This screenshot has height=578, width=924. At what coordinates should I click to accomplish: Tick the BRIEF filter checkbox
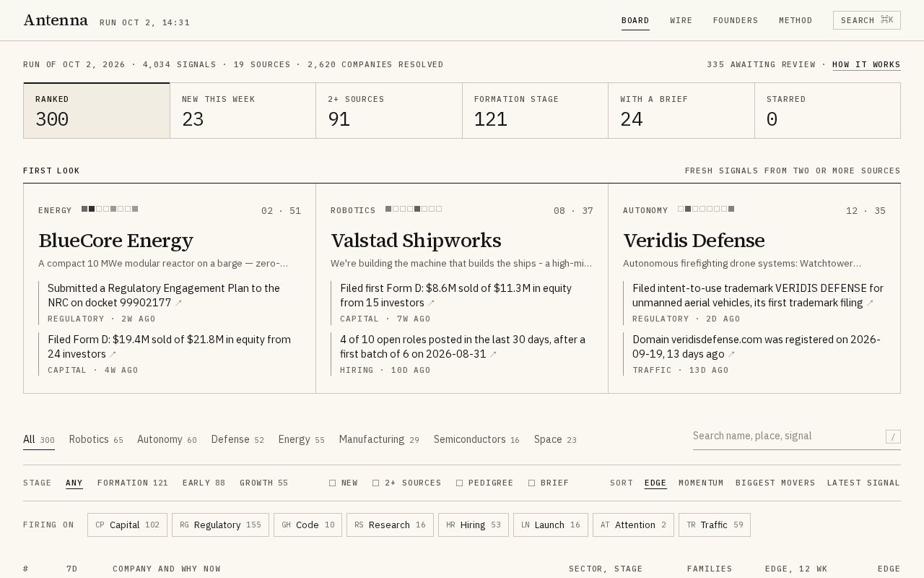point(531,483)
